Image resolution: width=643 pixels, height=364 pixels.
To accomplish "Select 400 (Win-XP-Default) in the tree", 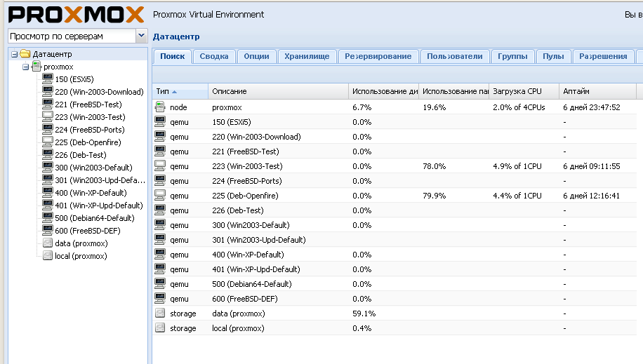I will (91, 193).
